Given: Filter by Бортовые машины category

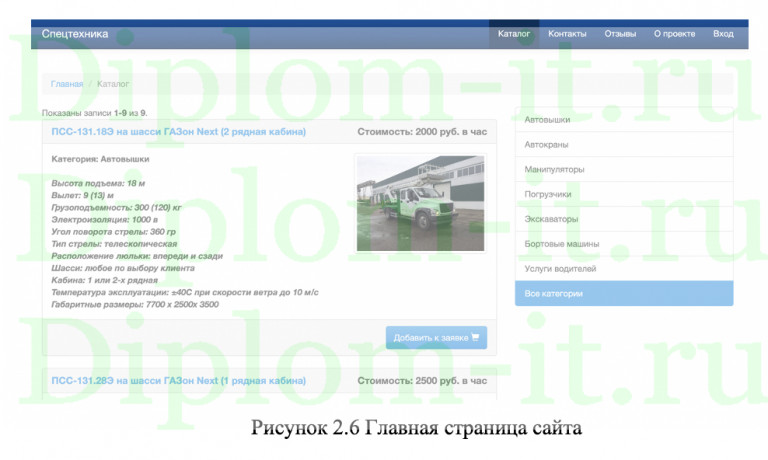Looking at the screenshot, I should point(624,244).
